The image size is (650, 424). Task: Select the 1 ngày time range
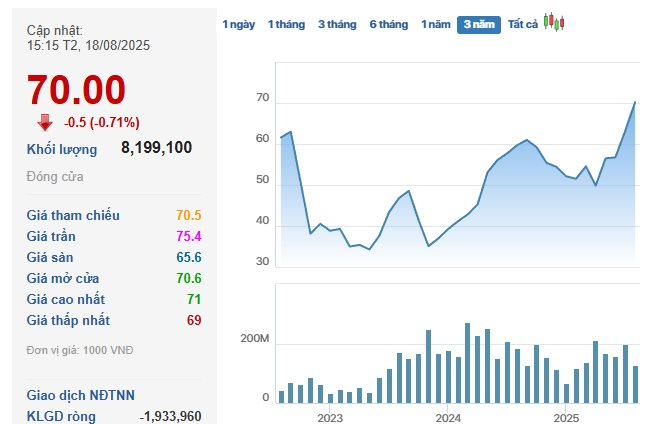238,24
